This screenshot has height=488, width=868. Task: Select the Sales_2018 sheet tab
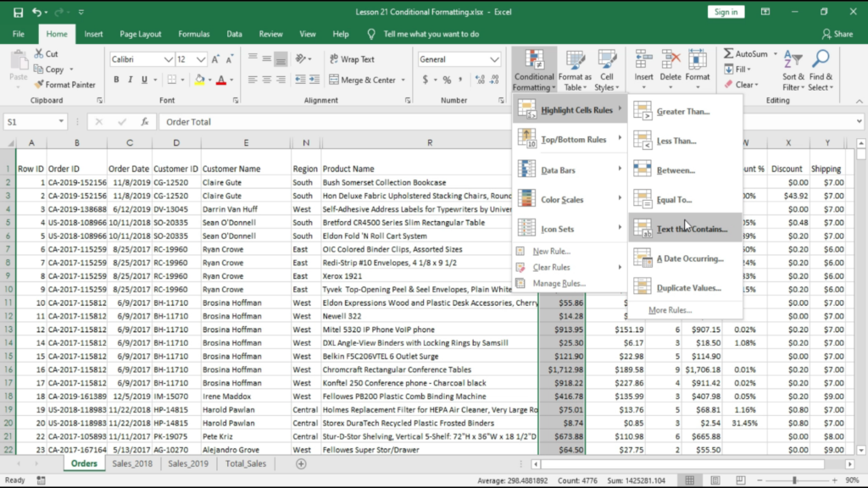point(132,463)
